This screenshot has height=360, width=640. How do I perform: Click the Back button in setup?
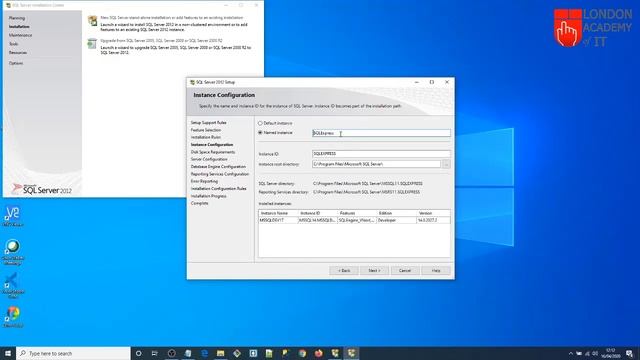[344, 271]
